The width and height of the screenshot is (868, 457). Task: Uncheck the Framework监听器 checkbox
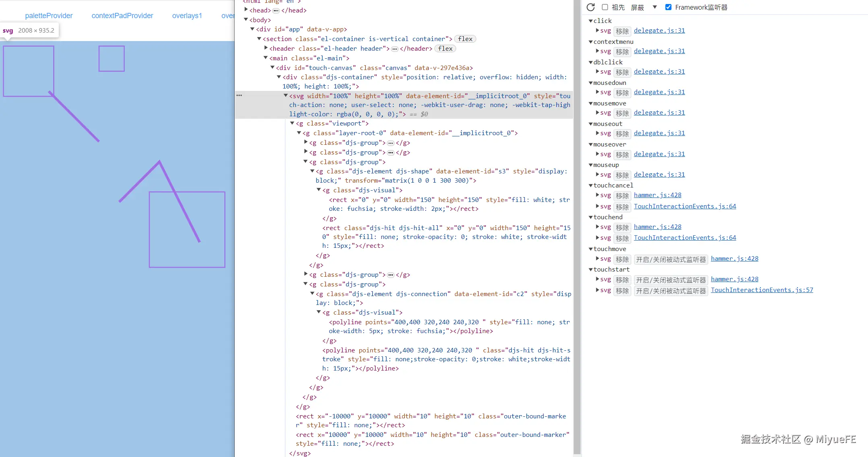pyautogui.click(x=668, y=7)
